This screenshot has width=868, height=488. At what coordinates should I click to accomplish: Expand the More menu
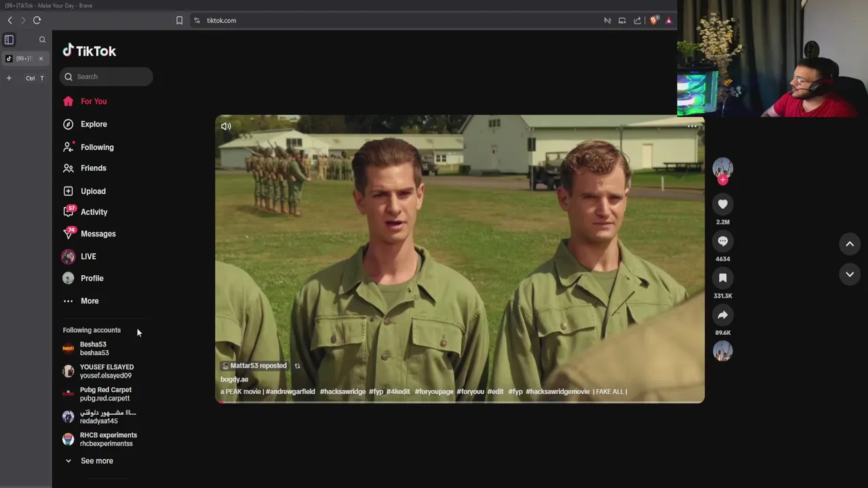pos(81,301)
